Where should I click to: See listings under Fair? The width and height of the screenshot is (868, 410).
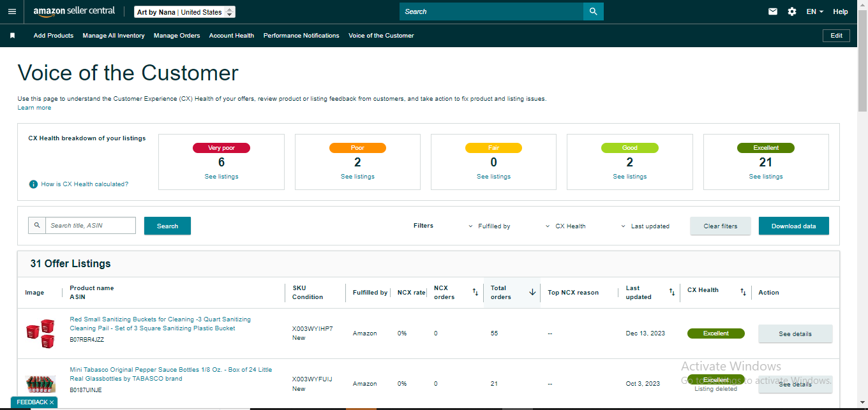[x=493, y=177]
